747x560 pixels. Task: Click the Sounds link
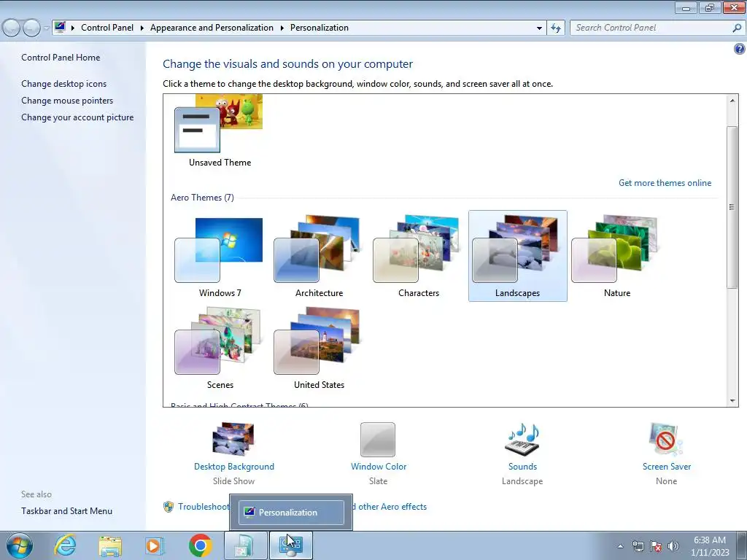[522, 467]
